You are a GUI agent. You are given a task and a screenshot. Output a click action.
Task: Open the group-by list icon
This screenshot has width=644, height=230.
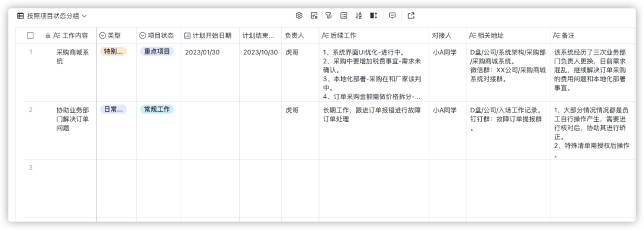pyautogui.click(x=344, y=16)
